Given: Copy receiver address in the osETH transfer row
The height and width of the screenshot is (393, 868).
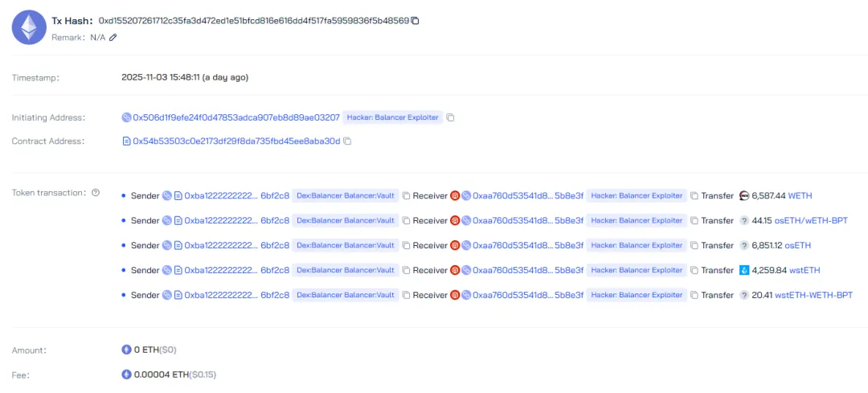Looking at the screenshot, I should 694,245.
